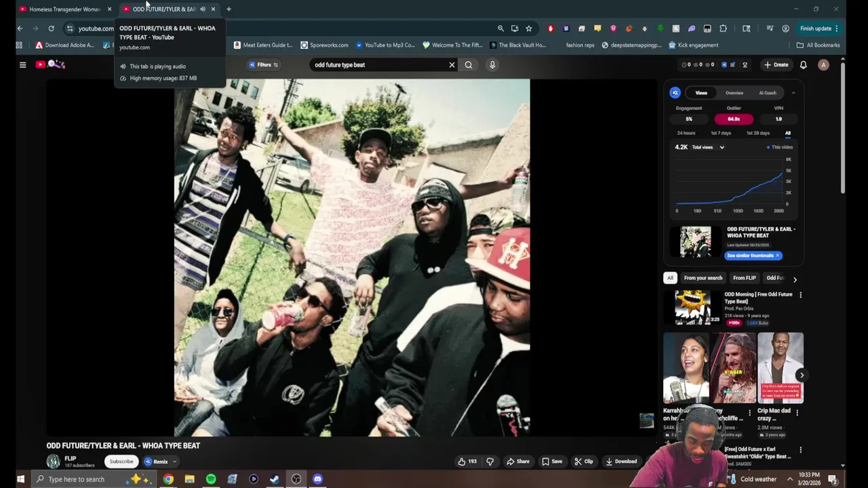Select the 1st 28 days range
The width and height of the screenshot is (868, 488).
coord(757,134)
